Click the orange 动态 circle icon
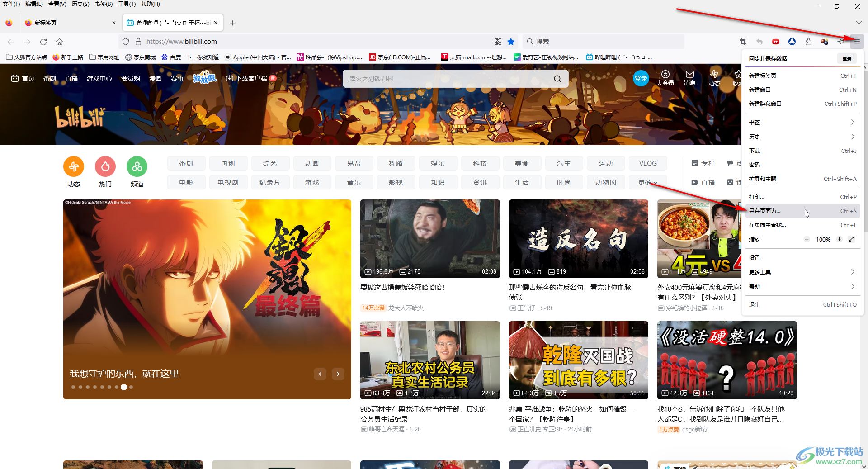The width and height of the screenshot is (868, 469). point(74,167)
